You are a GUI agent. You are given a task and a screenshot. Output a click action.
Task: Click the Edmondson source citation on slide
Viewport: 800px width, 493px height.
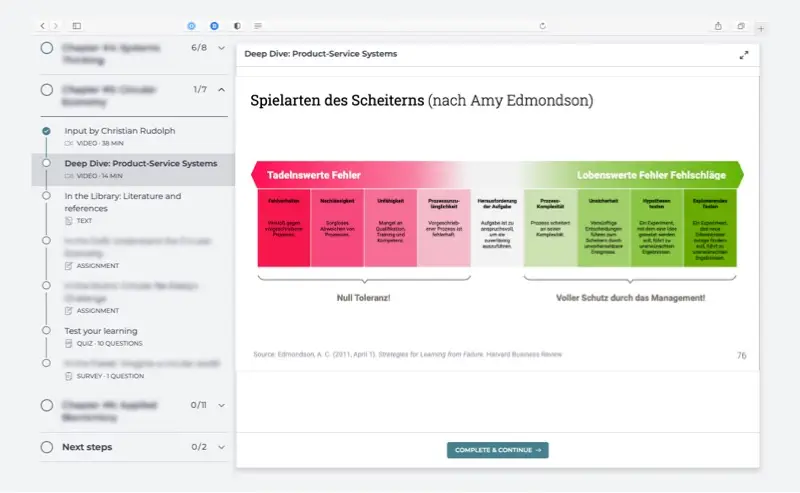coord(407,355)
